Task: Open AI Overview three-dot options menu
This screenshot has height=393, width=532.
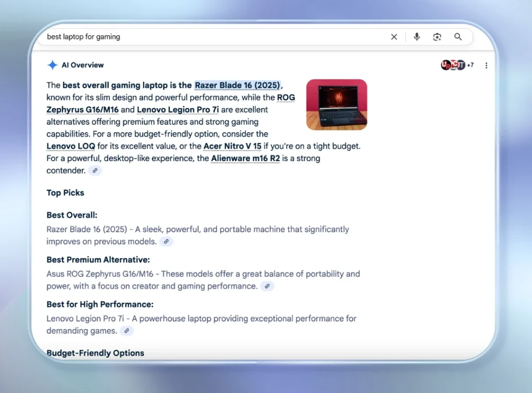Action: pyautogui.click(x=486, y=65)
